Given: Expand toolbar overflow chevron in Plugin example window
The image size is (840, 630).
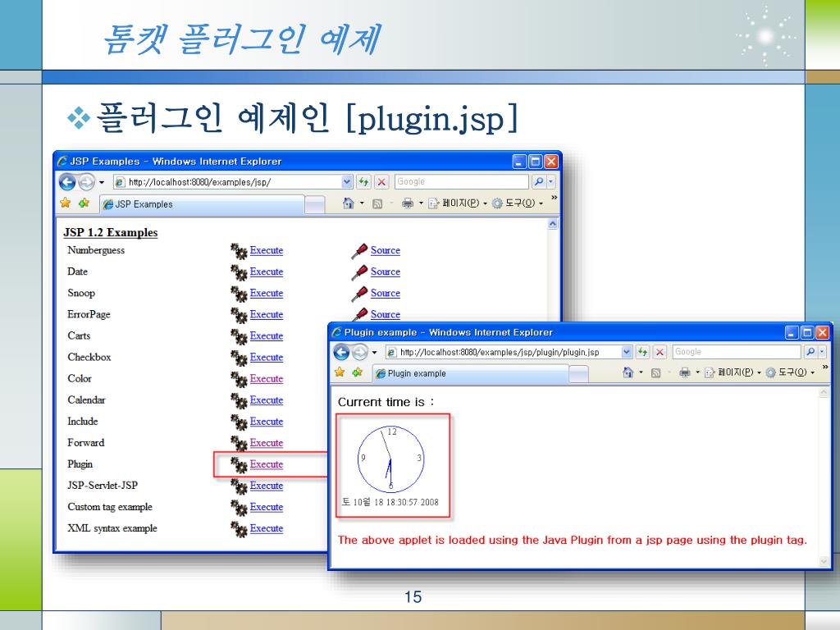Looking at the screenshot, I should [x=825, y=367].
